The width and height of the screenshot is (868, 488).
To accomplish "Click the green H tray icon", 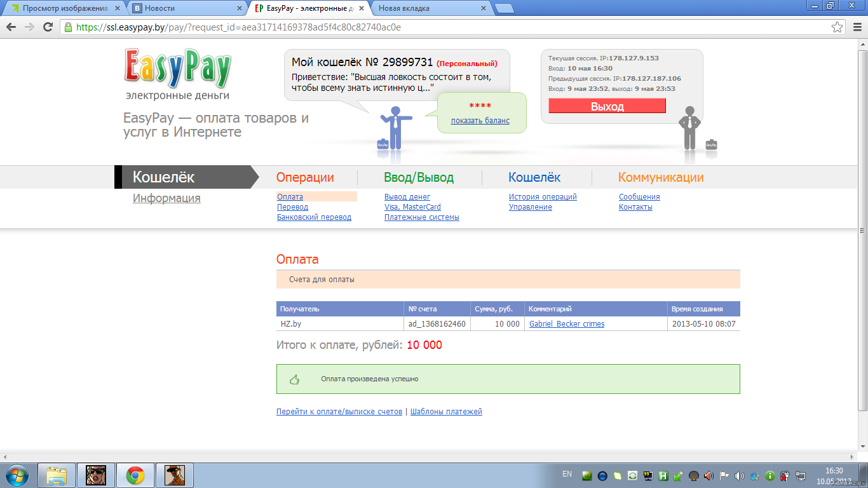I will pyautogui.click(x=663, y=475).
